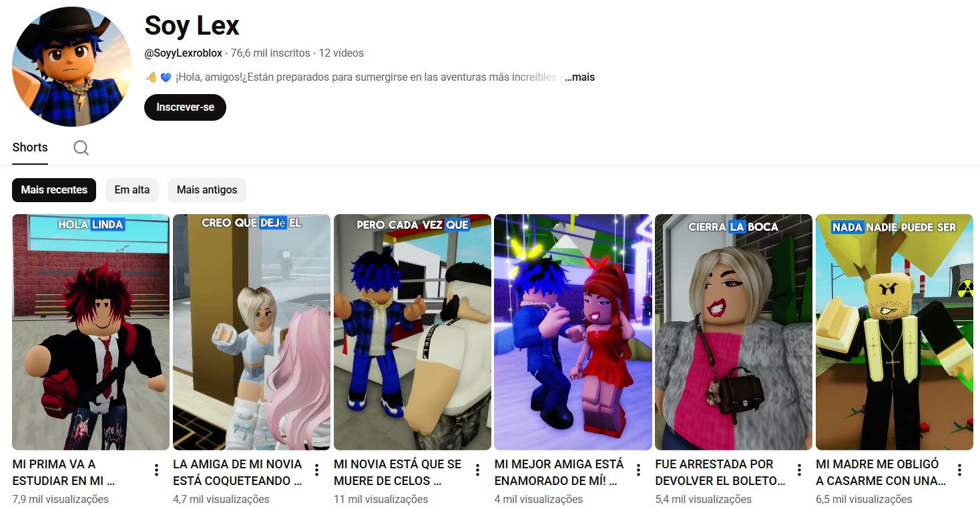This screenshot has height=507, width=980.
Task: Open MI MADRE ME OBLIGÓ video title
Action: pyautogui.click(x=877, y=472)
